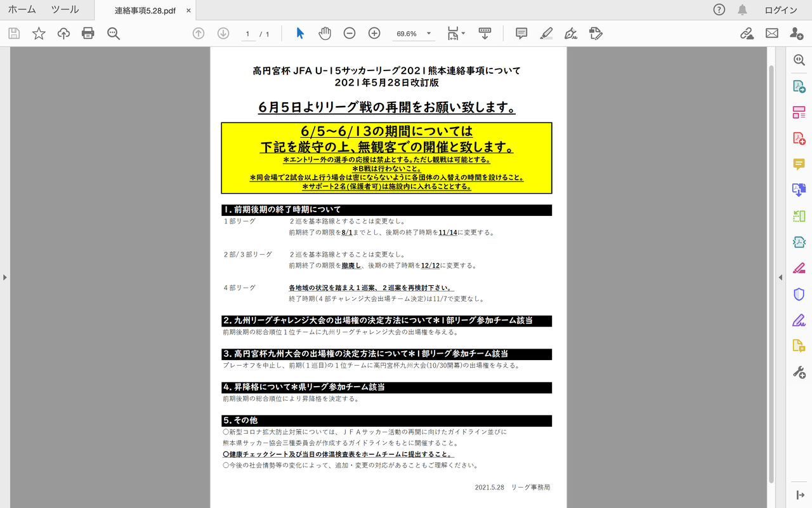Print the document using printer icon
Viewport: 812px width, 508px height.
click(88, 34)
